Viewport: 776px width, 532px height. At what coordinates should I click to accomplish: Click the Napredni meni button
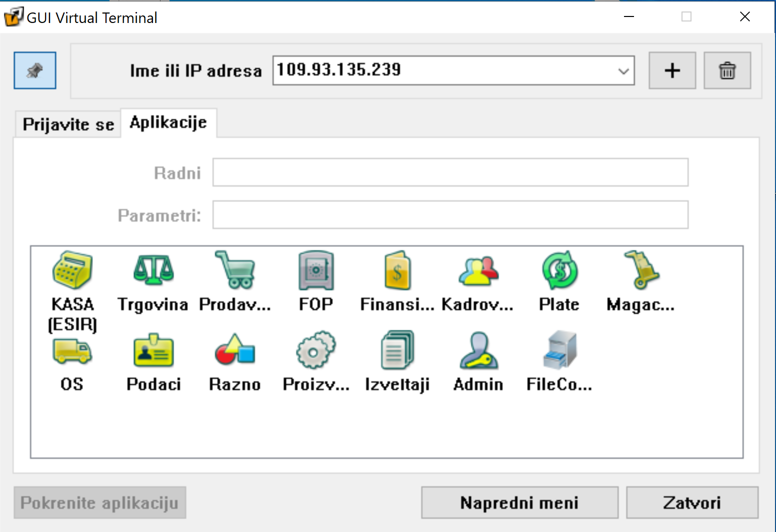coord(519,503)
